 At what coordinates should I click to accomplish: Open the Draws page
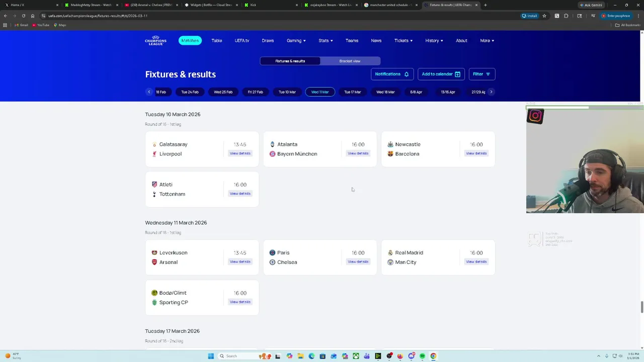[x=268, y=41]
